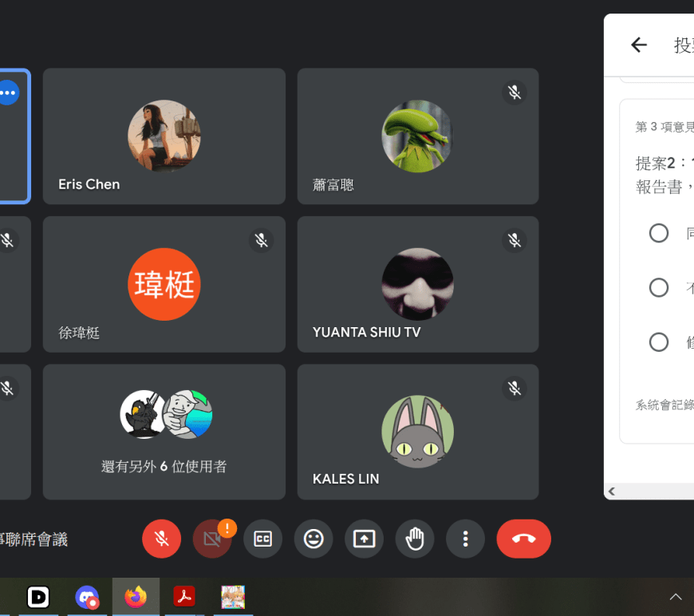Click the KALES LIN cat avatar
The height and width of the screenshot is (616, 694).
tap(417, 432)
